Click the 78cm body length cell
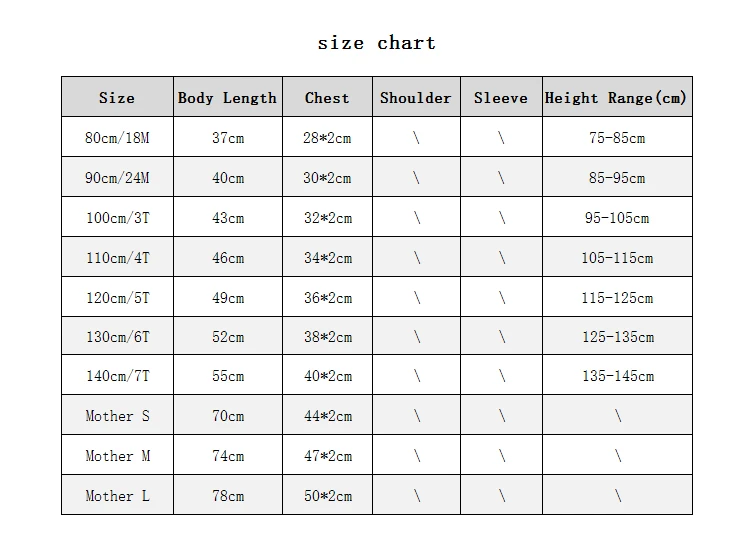 click(x=228, y=495)
